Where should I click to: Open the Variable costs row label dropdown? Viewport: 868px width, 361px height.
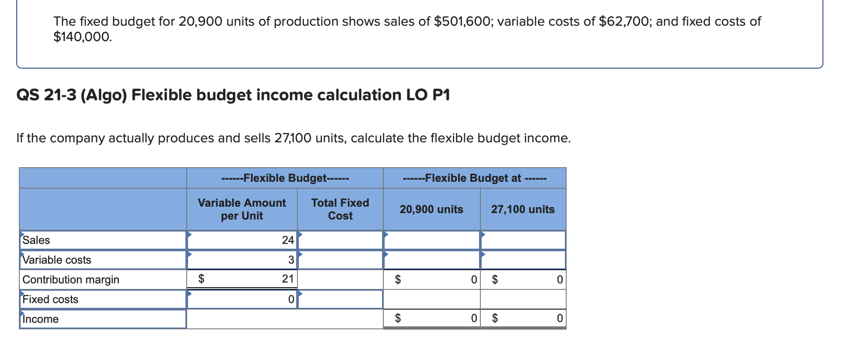[x=103, y=260]
